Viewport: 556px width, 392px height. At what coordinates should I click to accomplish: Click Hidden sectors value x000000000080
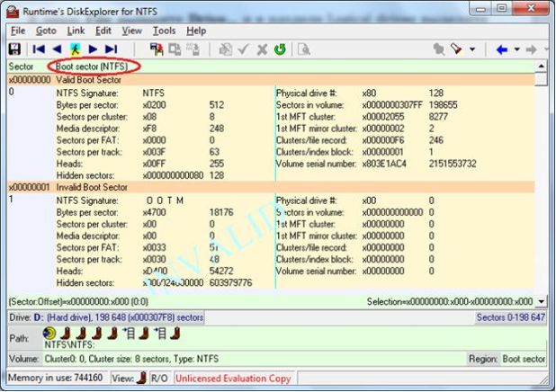coord(173,175)
